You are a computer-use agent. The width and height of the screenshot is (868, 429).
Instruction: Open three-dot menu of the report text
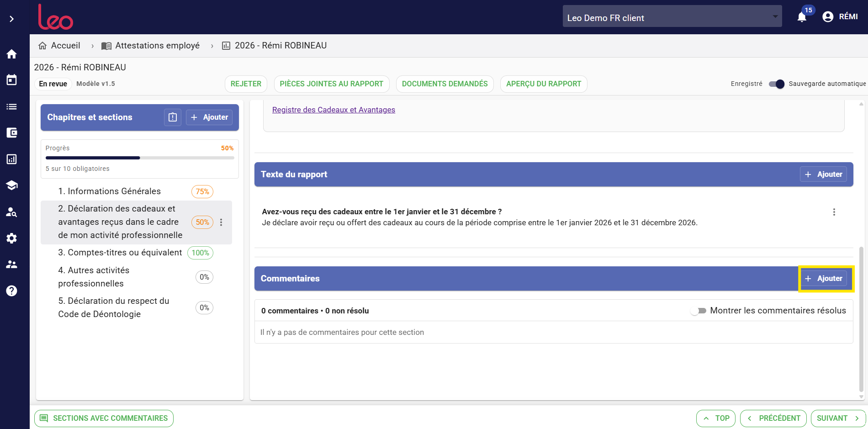[x=834, y=212]
